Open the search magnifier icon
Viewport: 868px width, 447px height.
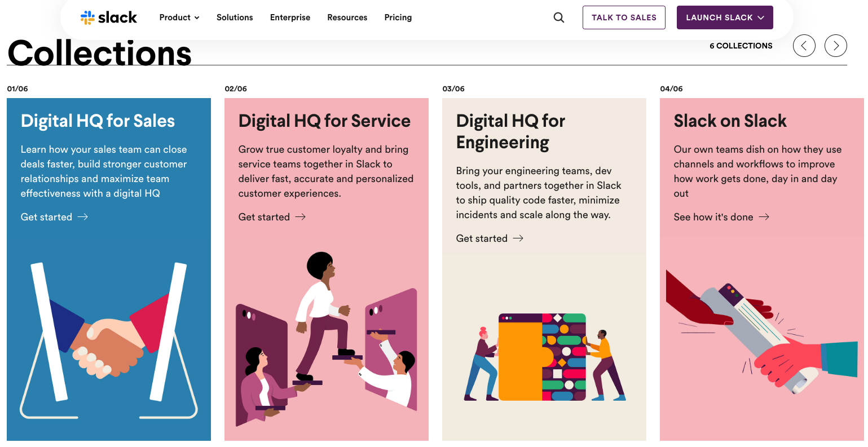coord(559,17)
